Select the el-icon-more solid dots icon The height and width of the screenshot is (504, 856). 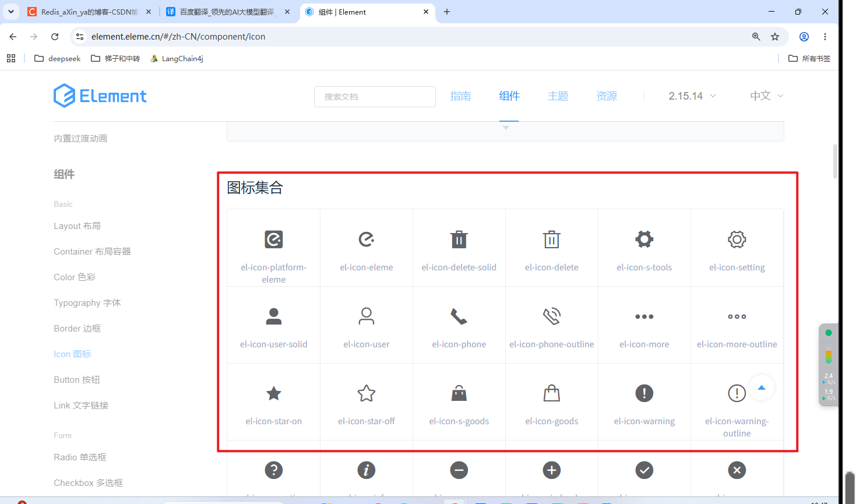coord(644,316)
